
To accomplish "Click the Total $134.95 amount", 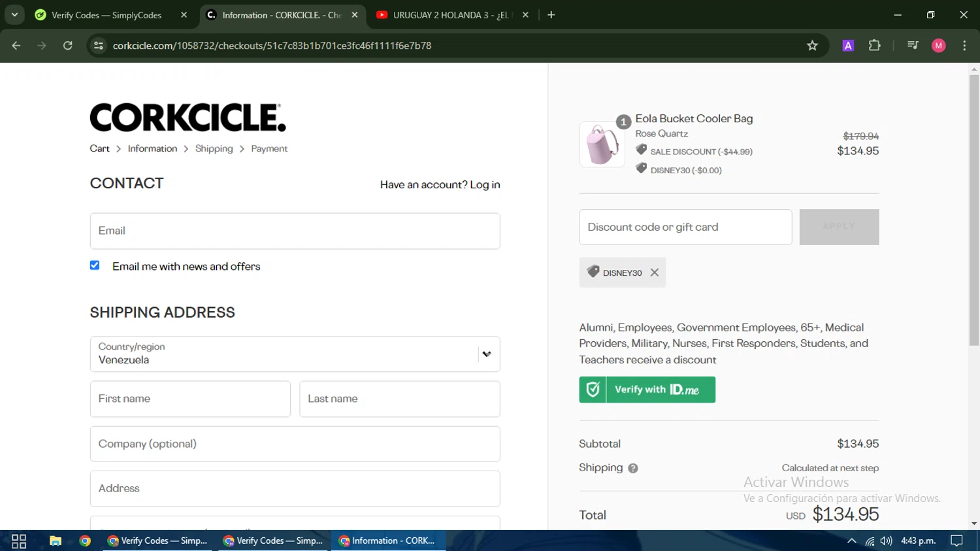I will [845, 515].
